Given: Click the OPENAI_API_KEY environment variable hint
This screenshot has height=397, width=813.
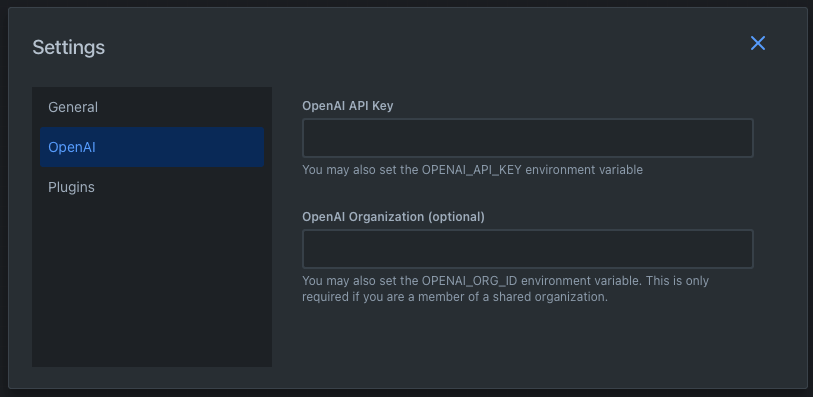Looking at the screenshot, I should (472, 170).
